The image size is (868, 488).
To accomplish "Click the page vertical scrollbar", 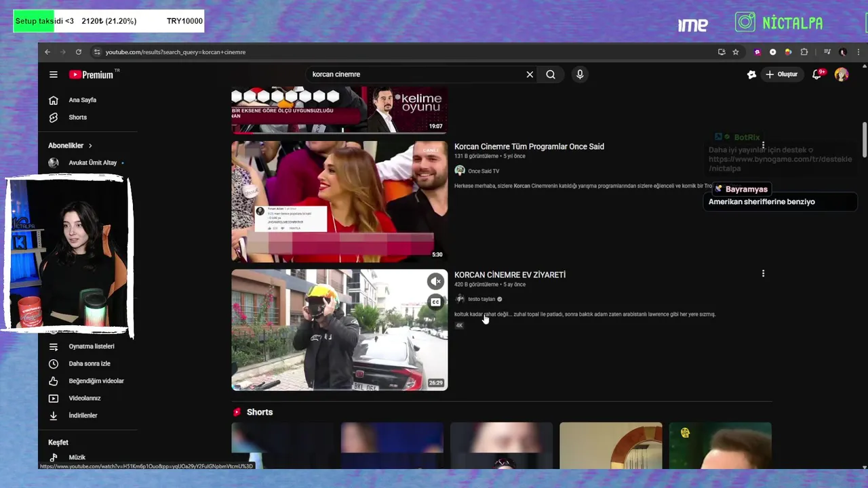I will point(865,139).
